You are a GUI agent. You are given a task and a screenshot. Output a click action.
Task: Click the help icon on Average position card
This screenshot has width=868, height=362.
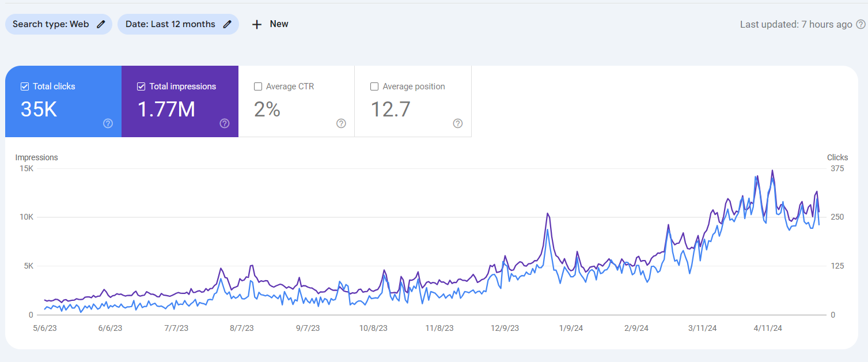click(x=458, y=123)
